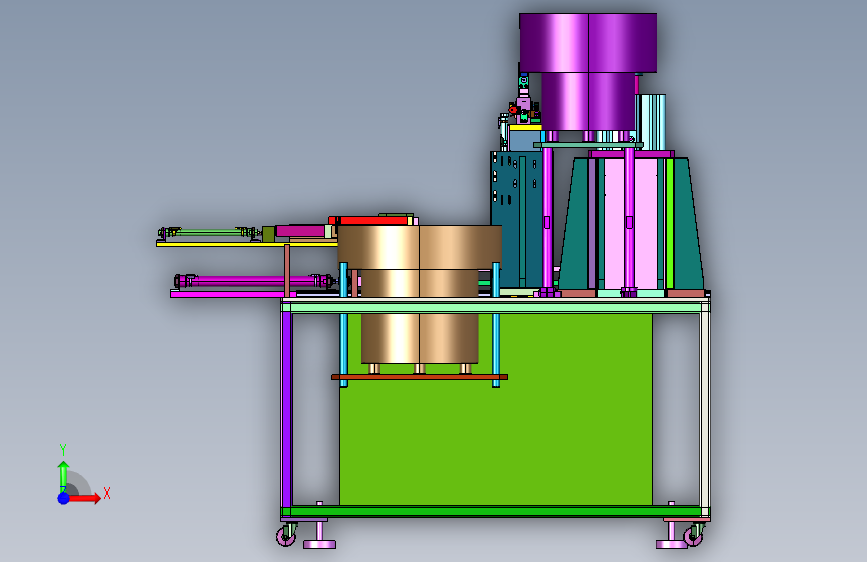Screen dimensions: 867x562
Task: Select the orange plate under the bowl
Action: [420, 377]
